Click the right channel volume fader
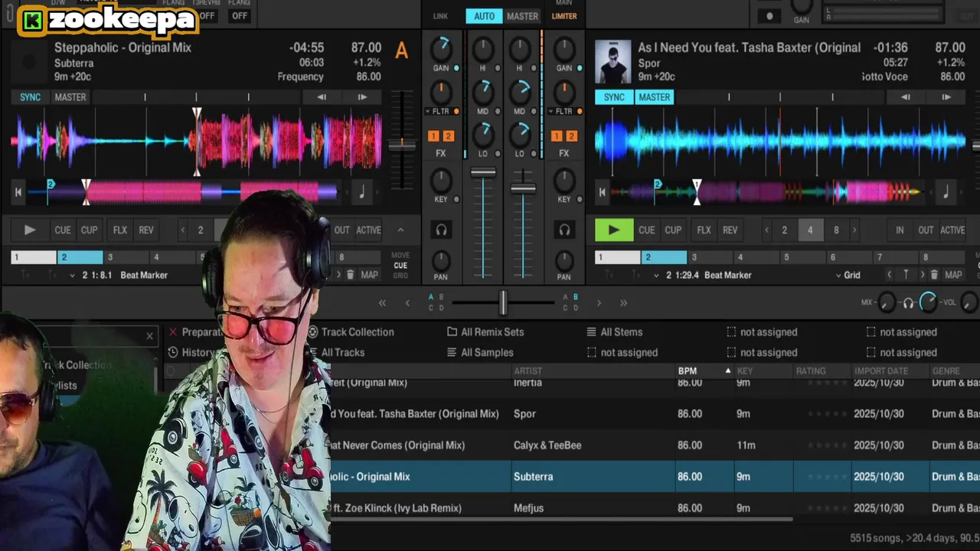The width and height of the screenshot is (980, 551). click(523, 188)
